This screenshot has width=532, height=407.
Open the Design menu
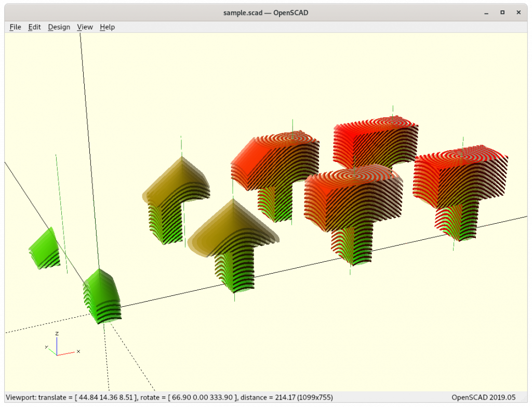(x=59, y=27)
